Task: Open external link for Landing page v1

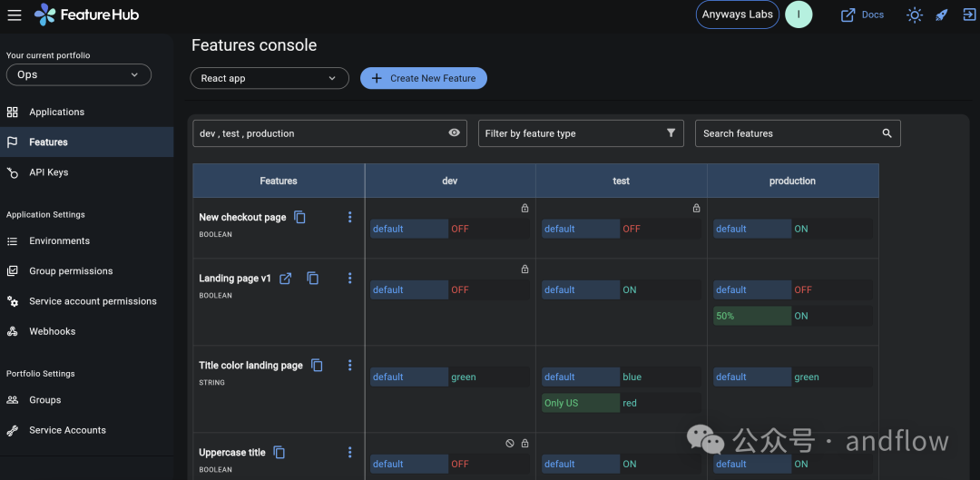Action: [x=286, y=279]
